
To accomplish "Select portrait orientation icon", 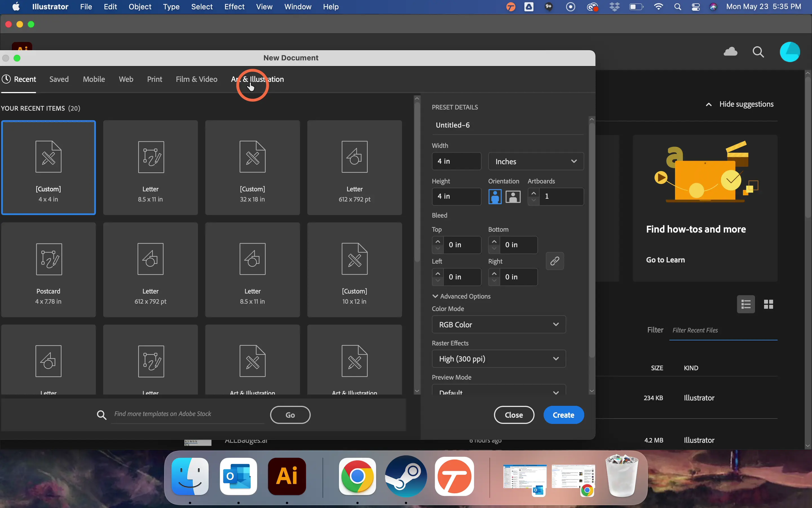I will click(495, 196).
